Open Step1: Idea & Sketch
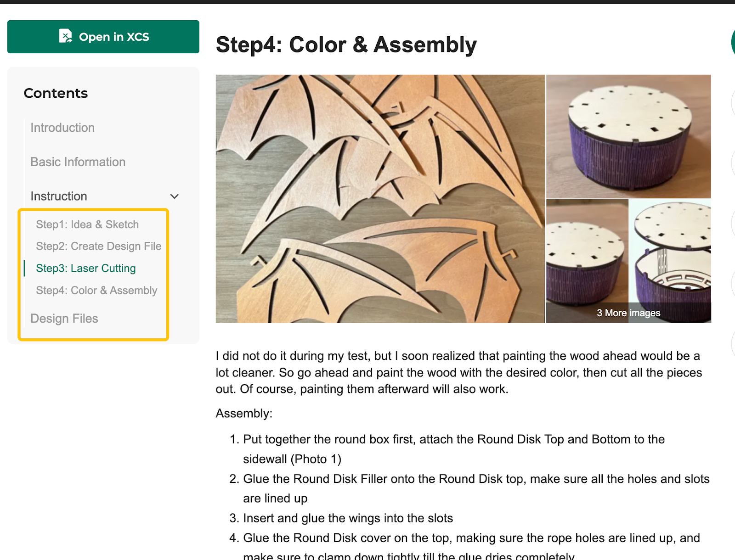Image resolution: width=735 pixels, height=560 pixels. tap(87, 224)
